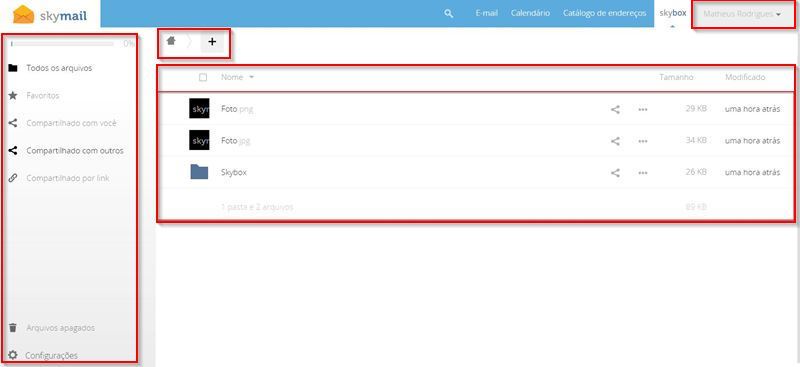Switch to Calendário tab

click(x=530, y=13)
